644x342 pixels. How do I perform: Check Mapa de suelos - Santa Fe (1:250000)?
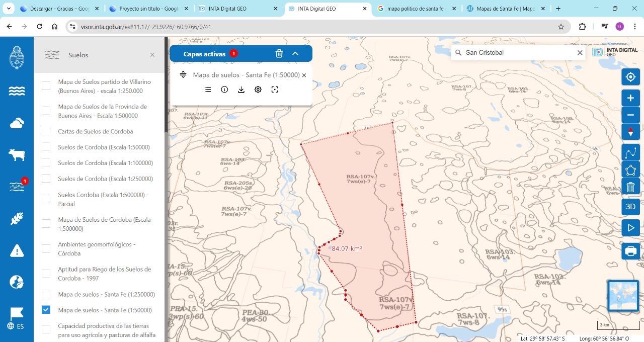pos(46,294)
